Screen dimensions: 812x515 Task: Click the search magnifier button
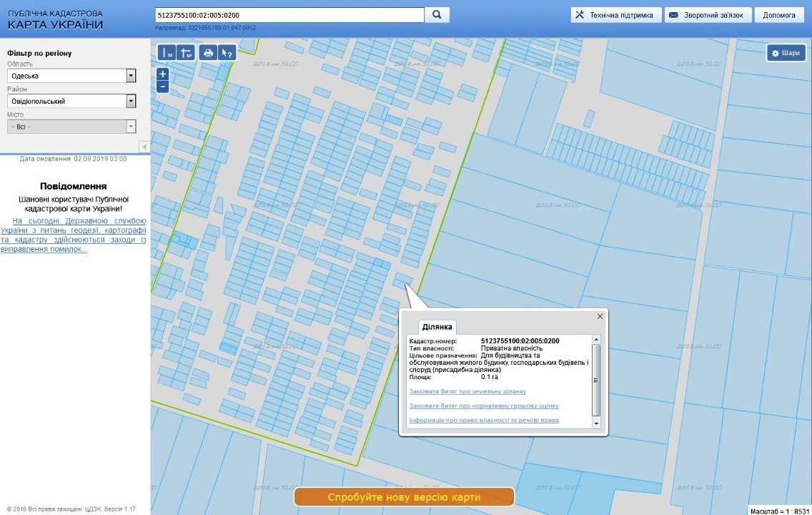coord(437,15)
